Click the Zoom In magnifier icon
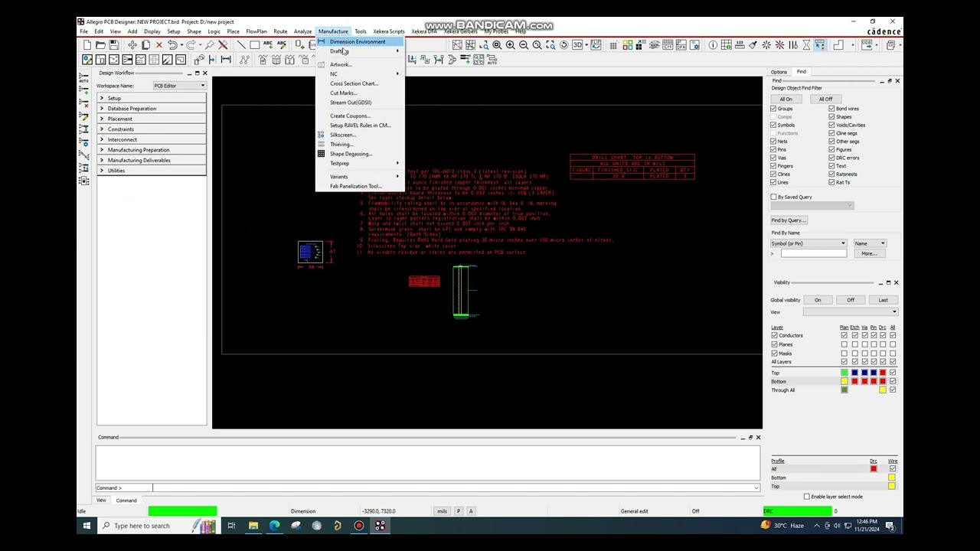 [x=510, y=45]
